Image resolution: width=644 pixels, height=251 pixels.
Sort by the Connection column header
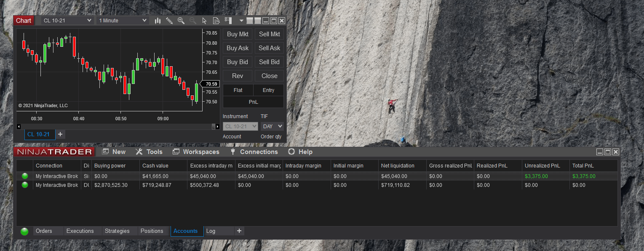(x=57, y=166)
